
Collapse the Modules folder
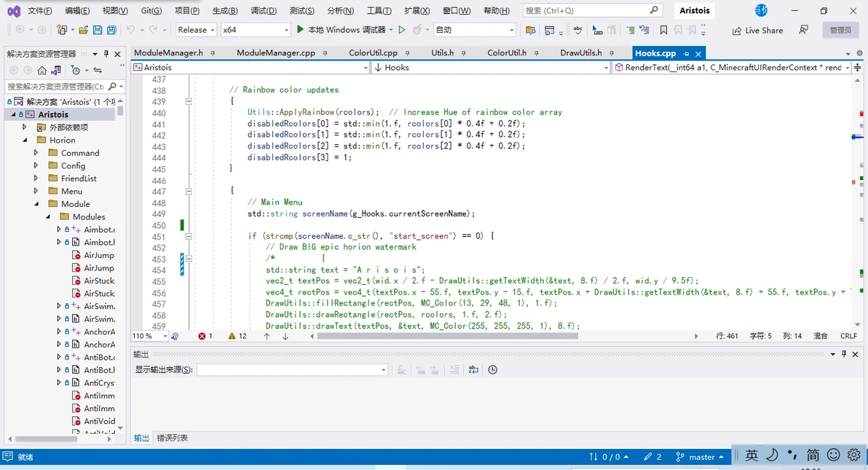click(x=47, y=216)
